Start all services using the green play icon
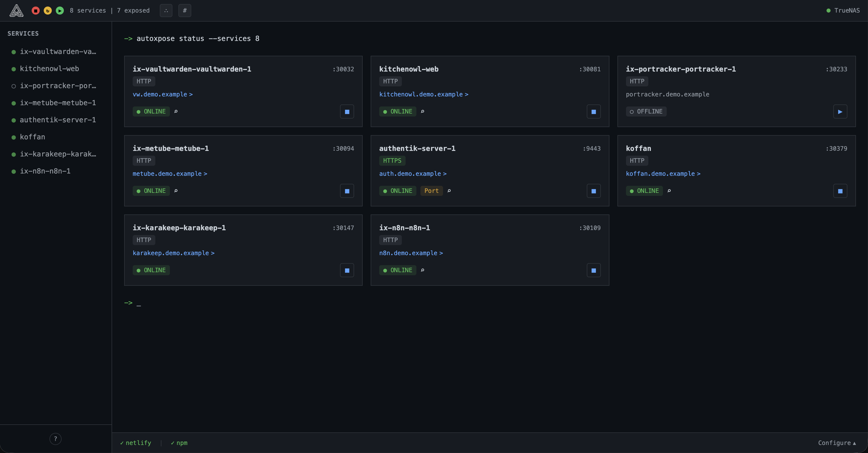868x453 pixels. [x=60, y=11]
